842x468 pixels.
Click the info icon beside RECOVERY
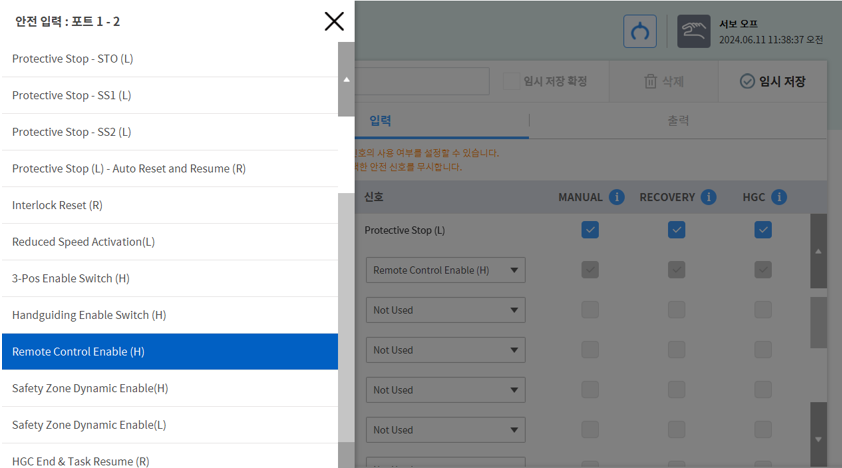pos(708,197)
